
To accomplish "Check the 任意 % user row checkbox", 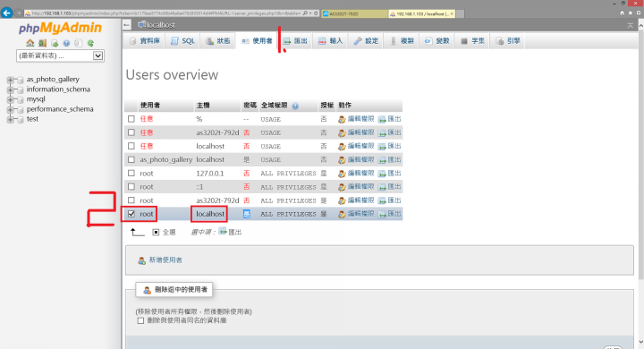I will point(131,119).
